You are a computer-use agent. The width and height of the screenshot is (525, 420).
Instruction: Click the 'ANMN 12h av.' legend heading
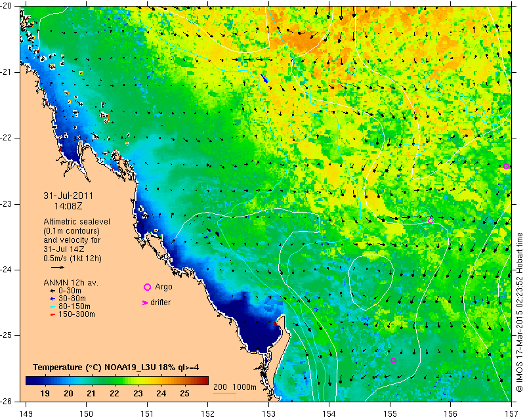tap(71, 283)
